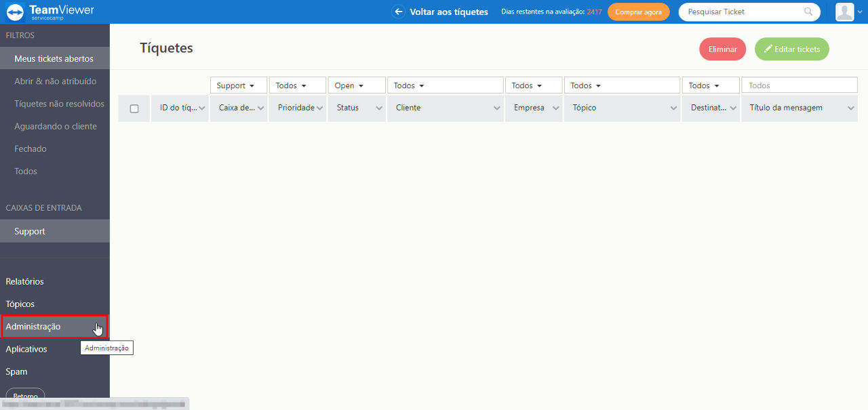Click the chevron on the Título da mensagem column
Image resolution: width=868 pixels, height=410 pixels.
[x=851, y=108]
